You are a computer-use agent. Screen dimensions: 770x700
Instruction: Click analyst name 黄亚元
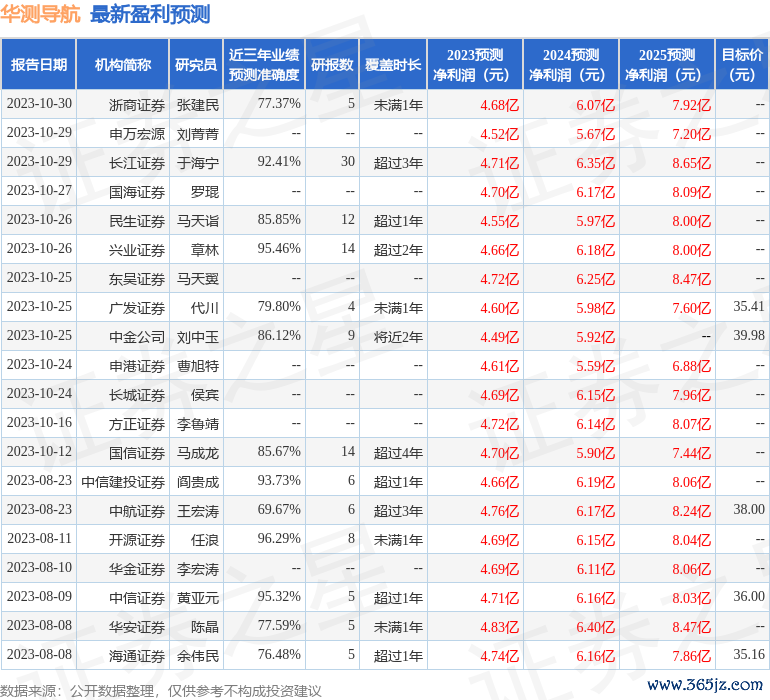point(198,598)
